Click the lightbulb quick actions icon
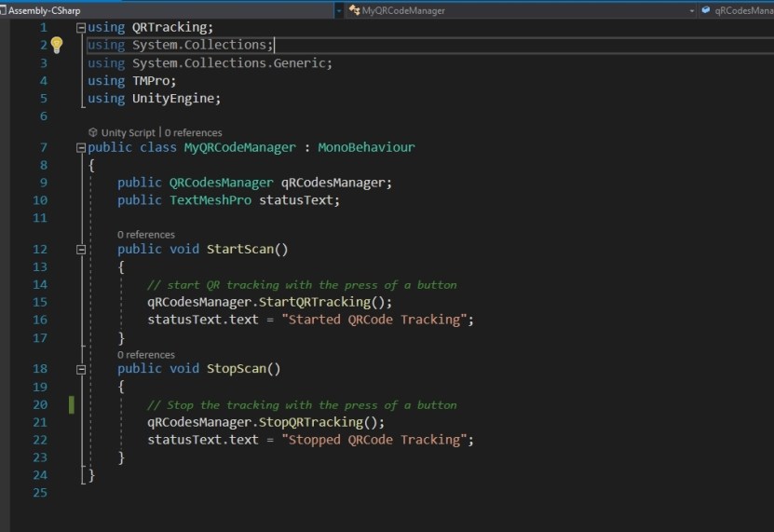774x532 pixels. click(57, 46)
